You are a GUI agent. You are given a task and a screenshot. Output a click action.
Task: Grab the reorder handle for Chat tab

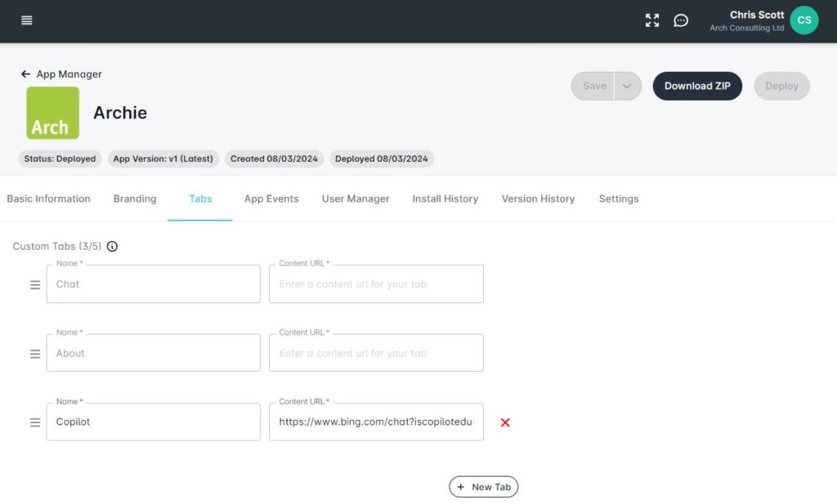(x=34, y=285)
